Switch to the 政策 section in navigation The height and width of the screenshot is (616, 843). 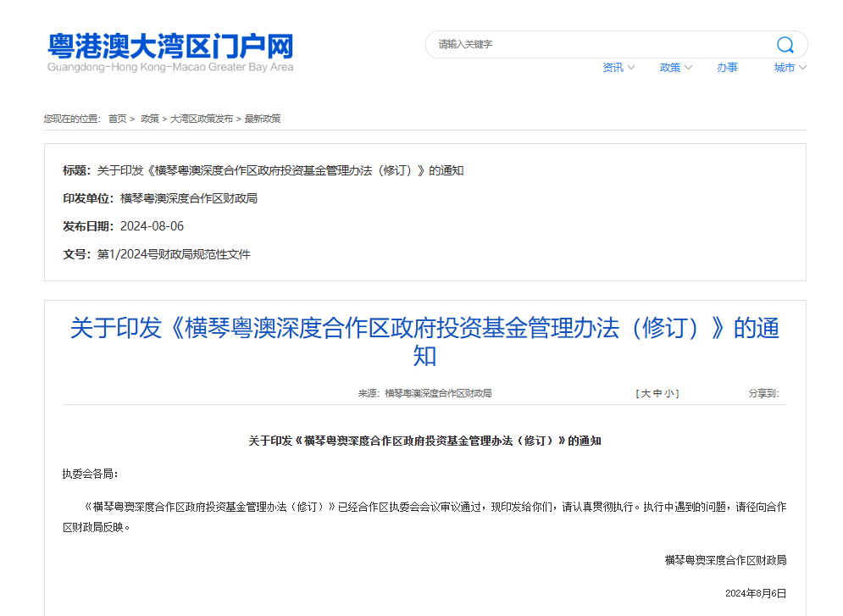[x=670, y=68]
